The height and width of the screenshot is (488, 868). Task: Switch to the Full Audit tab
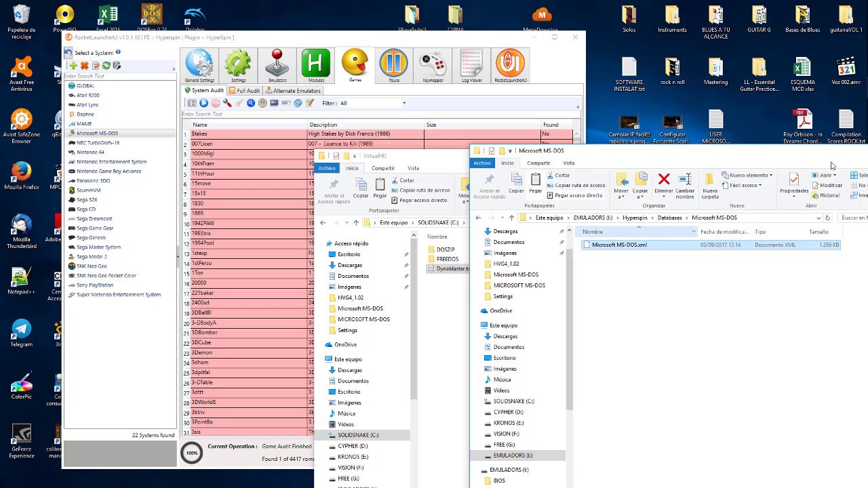coord(244,90)
